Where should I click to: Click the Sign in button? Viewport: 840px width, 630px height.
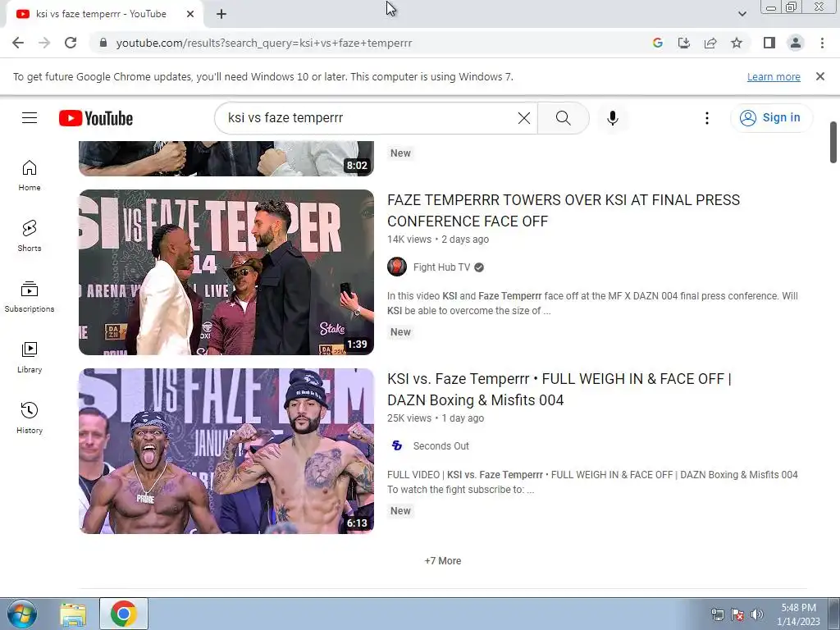point(771,118)
